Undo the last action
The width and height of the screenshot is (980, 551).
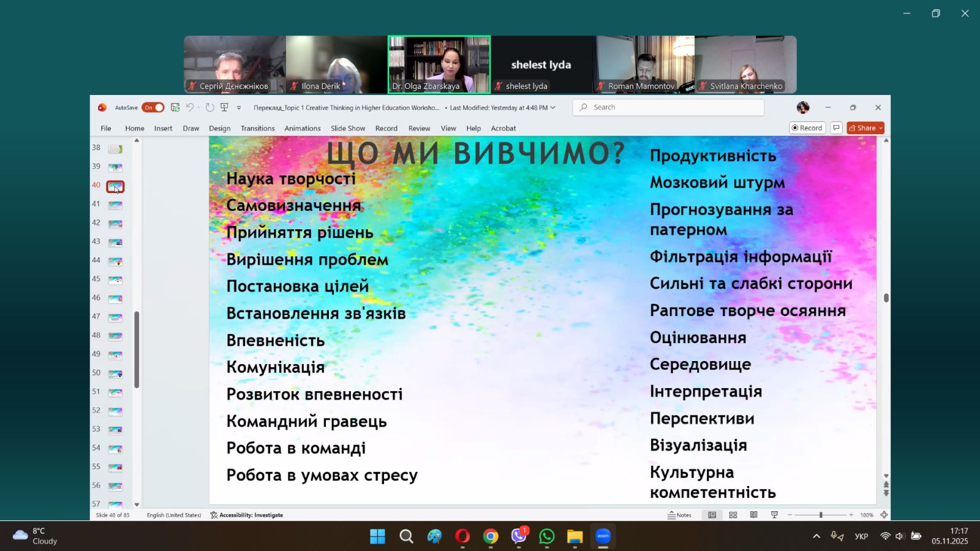point(190,108)
